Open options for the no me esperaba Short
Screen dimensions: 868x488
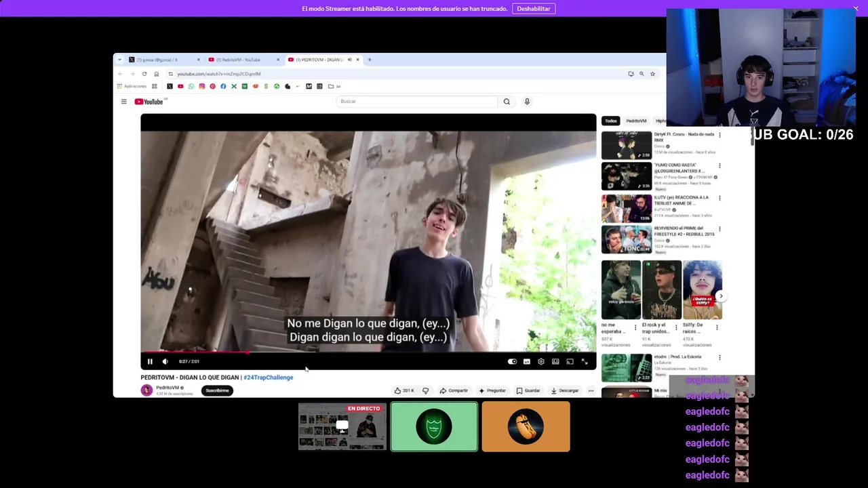(x=635, y=327)
